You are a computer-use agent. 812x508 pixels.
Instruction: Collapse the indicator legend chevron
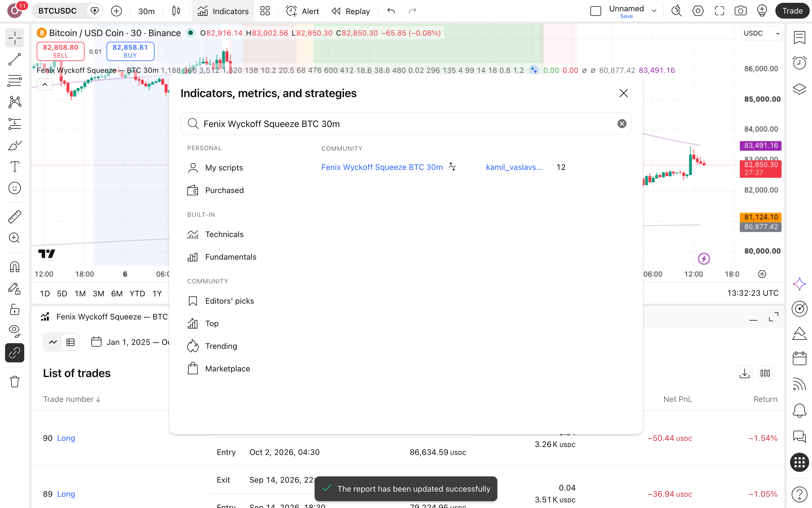coord(45,84)
